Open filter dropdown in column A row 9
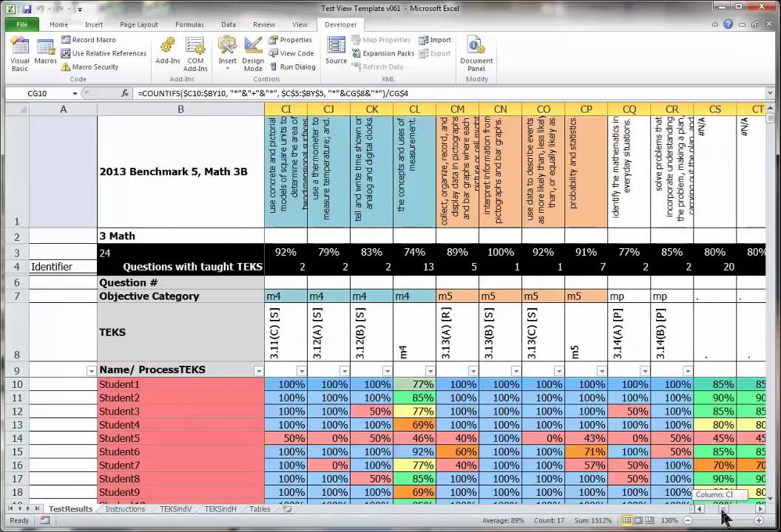Screen dimensions: 781x532 pos(91,371)
